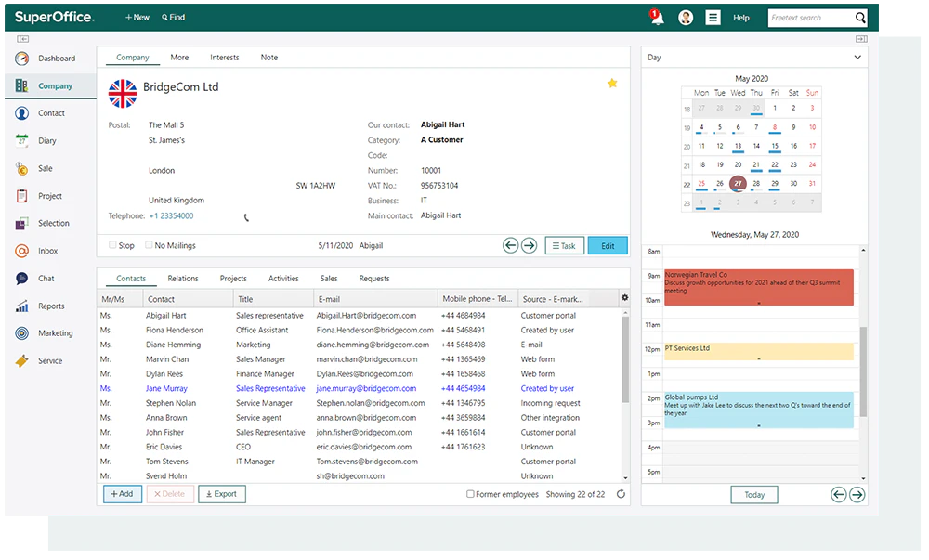
Task: Click the United Kingdom flag icon
Action: click(123, 94)
